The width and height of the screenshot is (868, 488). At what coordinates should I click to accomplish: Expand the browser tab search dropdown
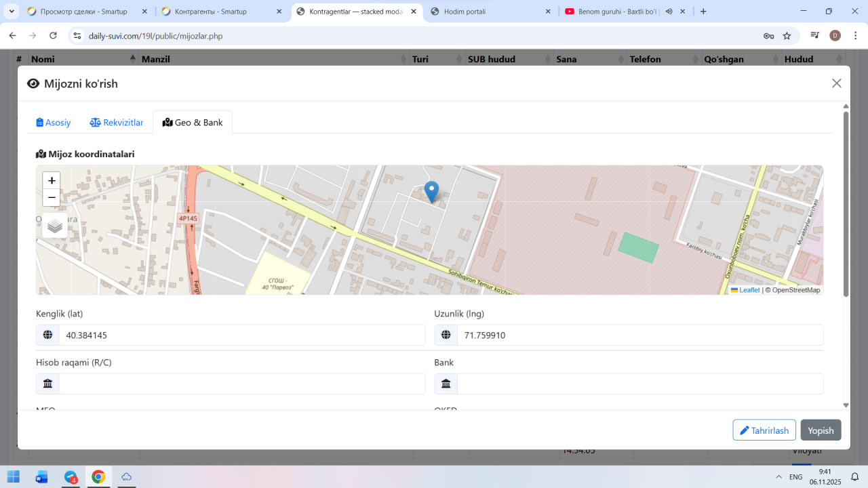point(12,12)
